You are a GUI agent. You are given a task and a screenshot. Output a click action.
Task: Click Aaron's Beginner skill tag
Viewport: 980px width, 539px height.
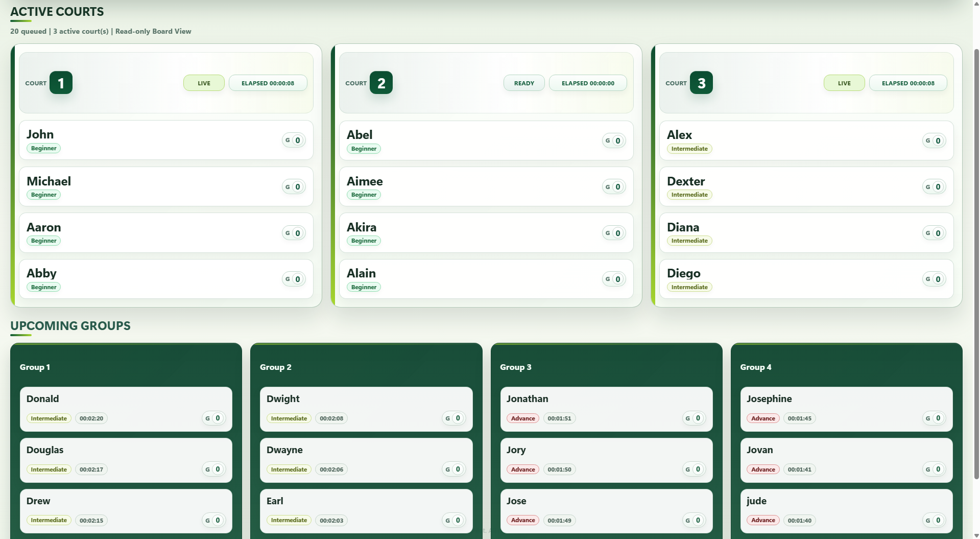coord(43,241)
